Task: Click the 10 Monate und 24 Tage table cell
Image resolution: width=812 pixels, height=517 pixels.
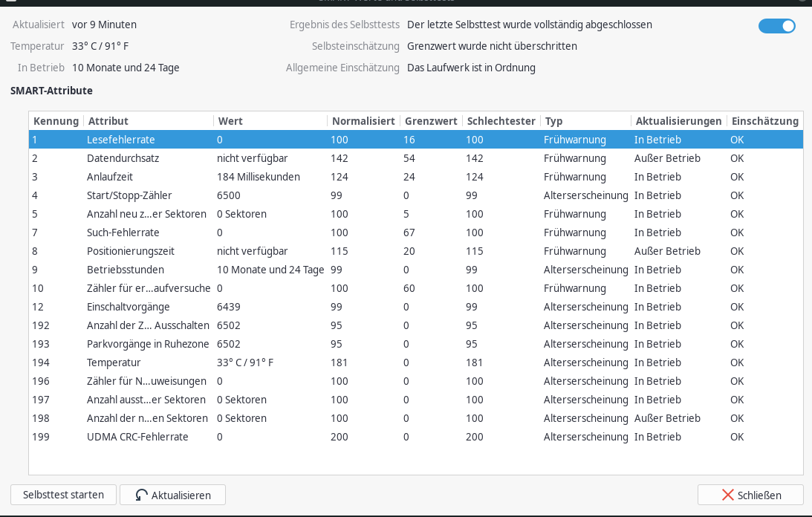Action: pos(270,270)
